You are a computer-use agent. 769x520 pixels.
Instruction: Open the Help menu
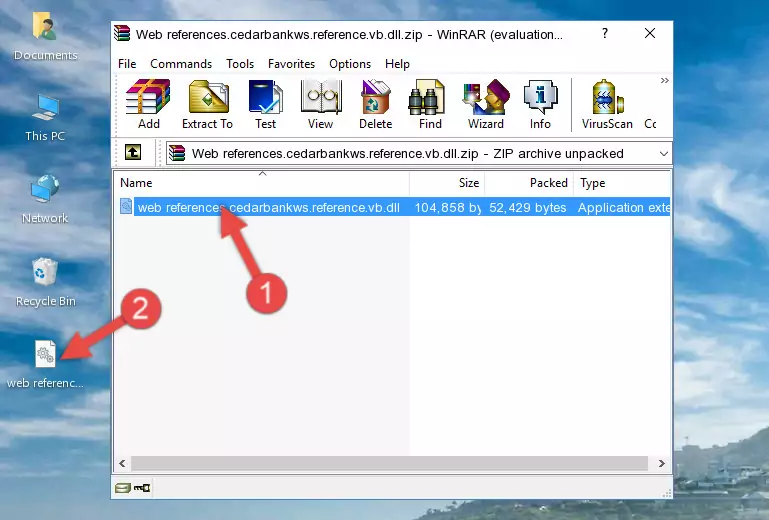(x=397, y=64)
